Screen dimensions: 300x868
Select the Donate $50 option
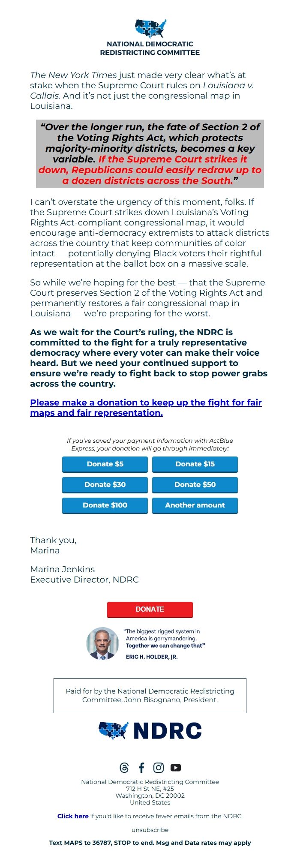point(195,485)
